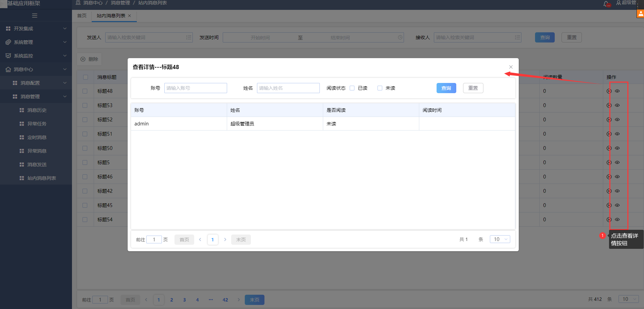Select checkbox for 标题48 row
This screenshot has width=644, height=309.
(85, 91)
